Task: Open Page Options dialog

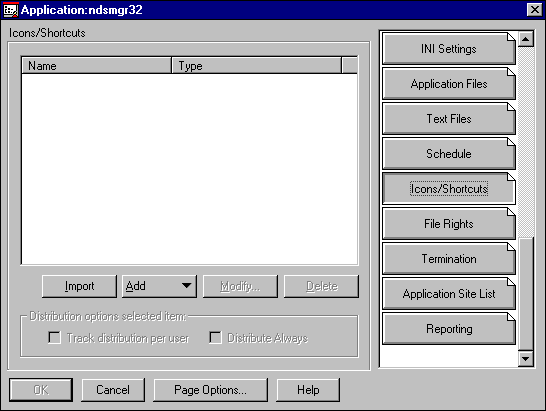Action: tap(210, 390)
